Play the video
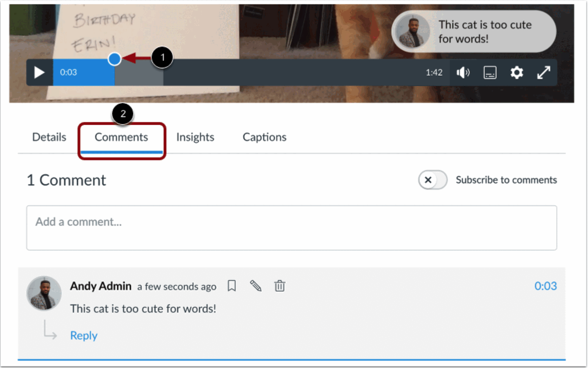588x368 pixels. [39, 73]
